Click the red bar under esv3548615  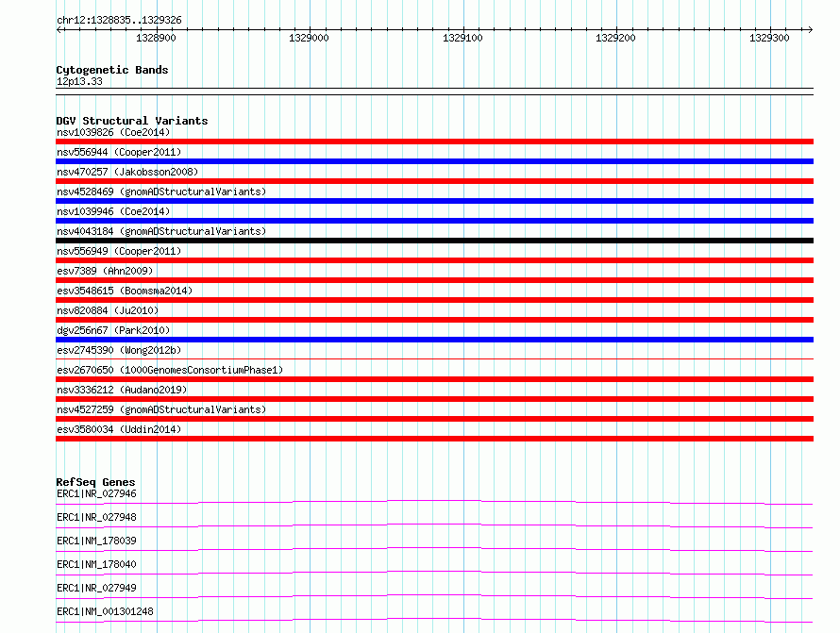tap(434, 300)
